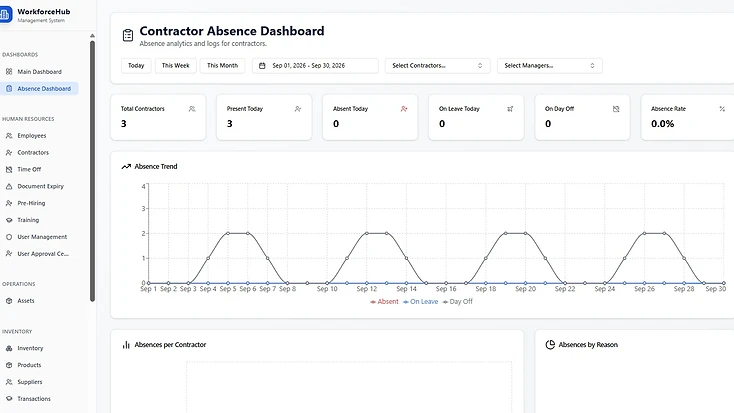Click the sidebar scroll up arrow

[x=92, y=36]
